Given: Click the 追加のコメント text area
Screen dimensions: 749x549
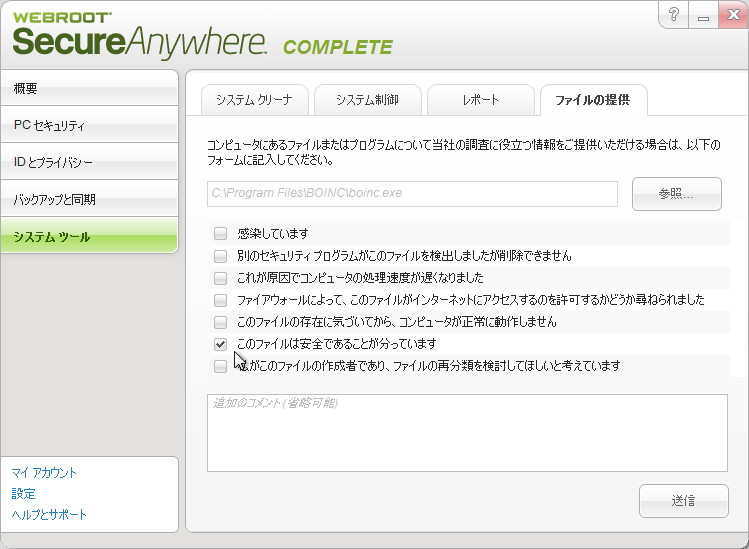Looking at the screenshot, I should (467, 433).
